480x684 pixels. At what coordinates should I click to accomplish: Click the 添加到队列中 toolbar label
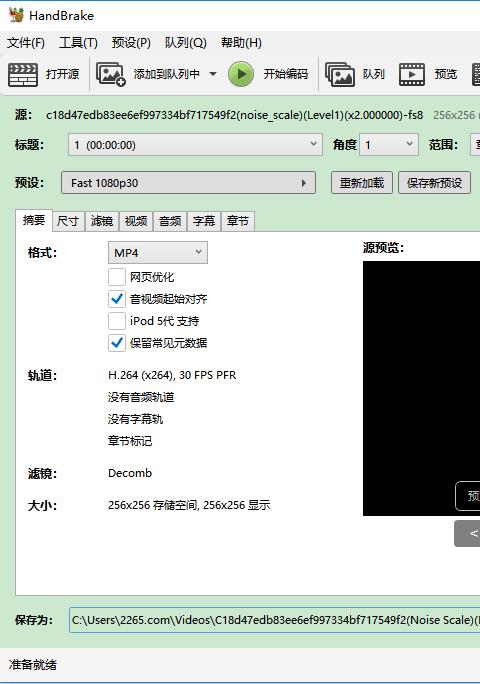click(x=167, y=74)
